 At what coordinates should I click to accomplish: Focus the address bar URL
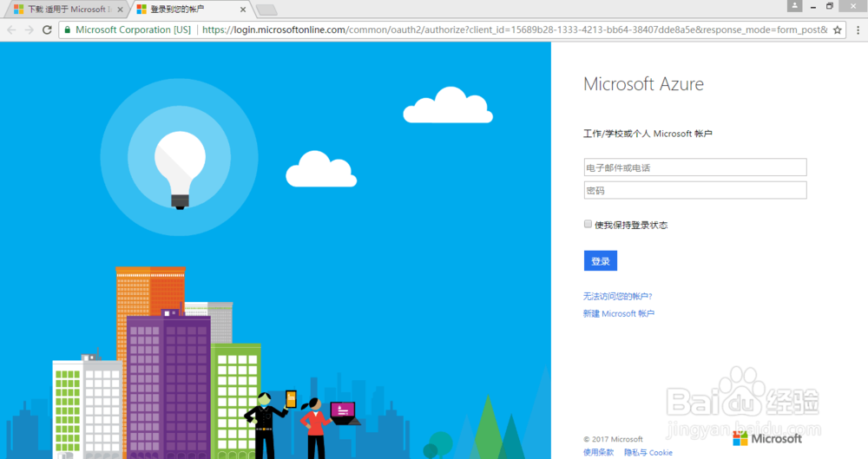point(515,30)
